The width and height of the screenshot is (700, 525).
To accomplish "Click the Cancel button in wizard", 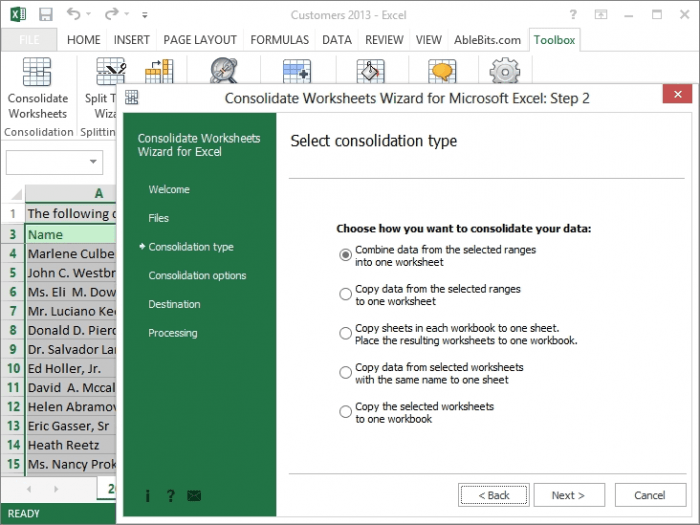I will (649, 495).
